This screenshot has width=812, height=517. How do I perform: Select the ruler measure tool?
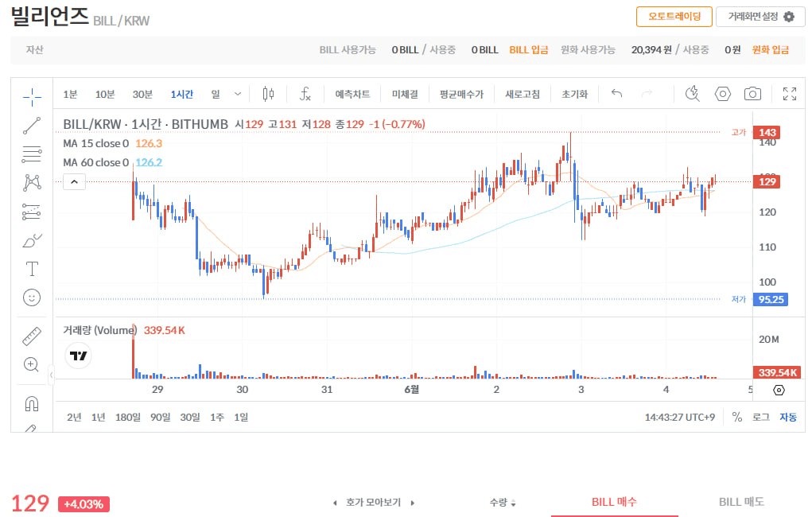tap(32, 336)
